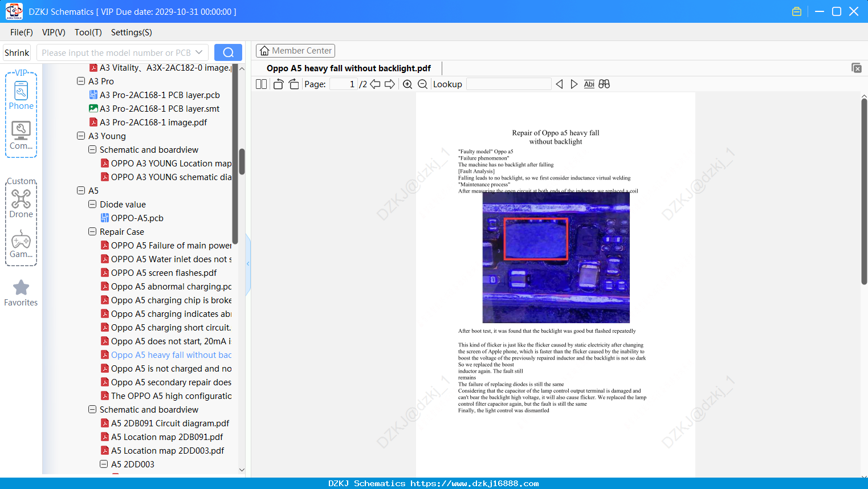Toggle the Abi match-case search option

tap(589, 84)
